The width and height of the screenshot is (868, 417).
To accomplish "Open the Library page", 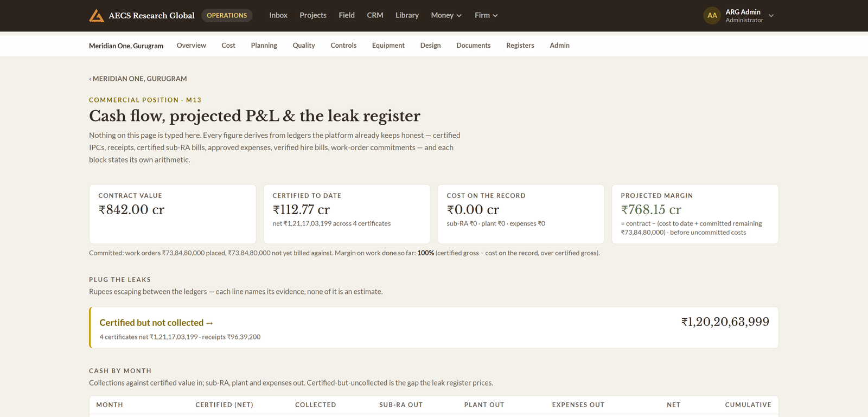I will tap(407, 15).
